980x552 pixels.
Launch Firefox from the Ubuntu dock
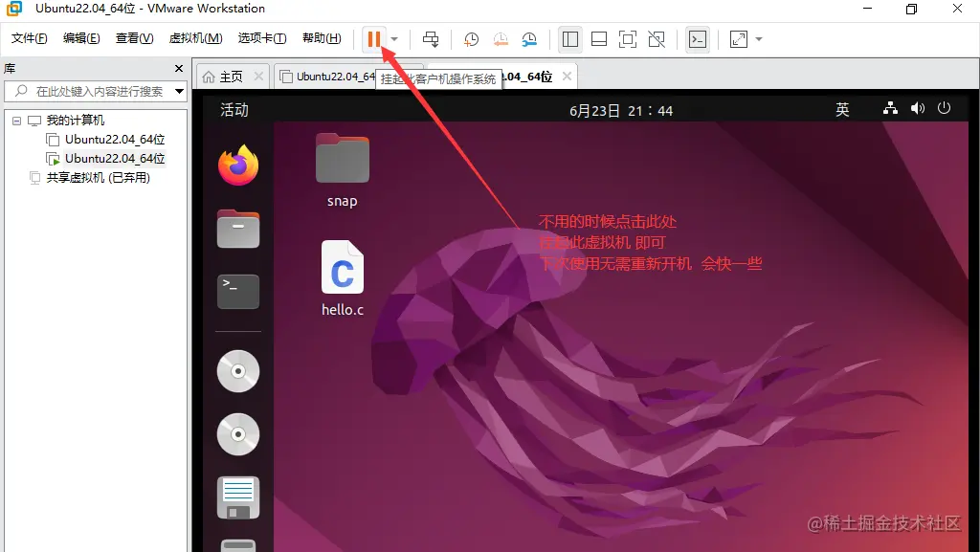click(238, 166)
